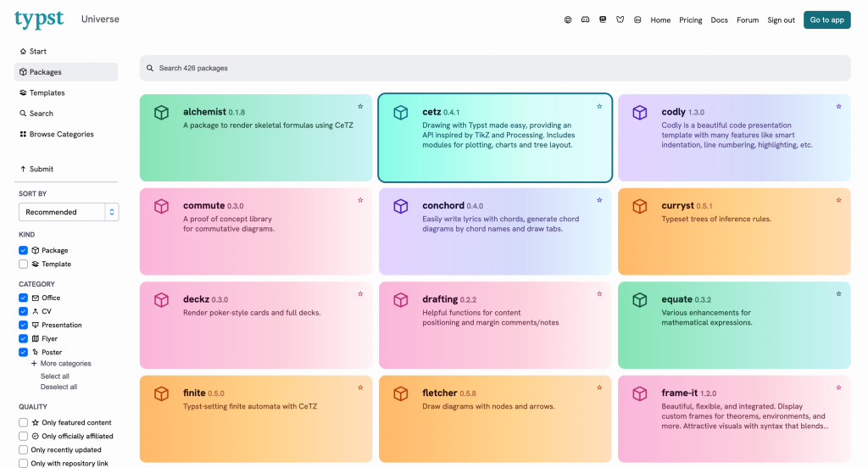Select Packages in the sidebar
This screenshot has height=468, width=868.
point(66,72)
